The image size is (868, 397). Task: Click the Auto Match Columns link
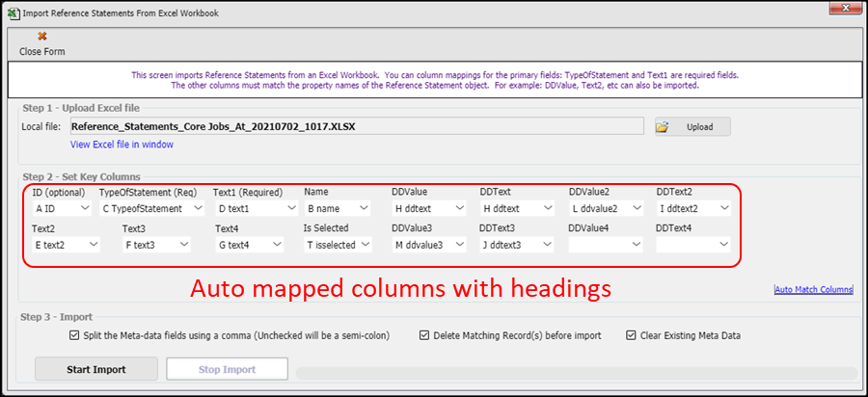pos(813,289)
